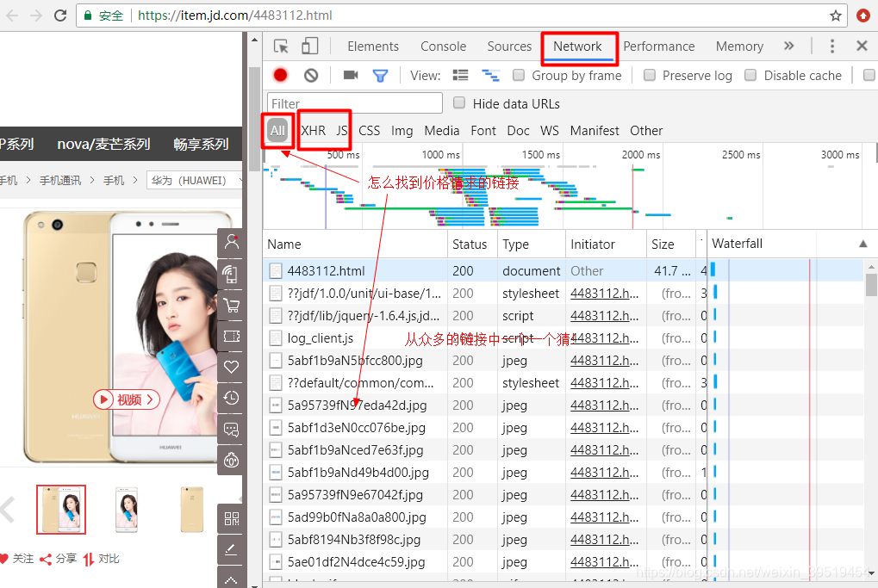Filter requests by Font
The width and height of the screenshot is (878, 588).
pos(483,130)
